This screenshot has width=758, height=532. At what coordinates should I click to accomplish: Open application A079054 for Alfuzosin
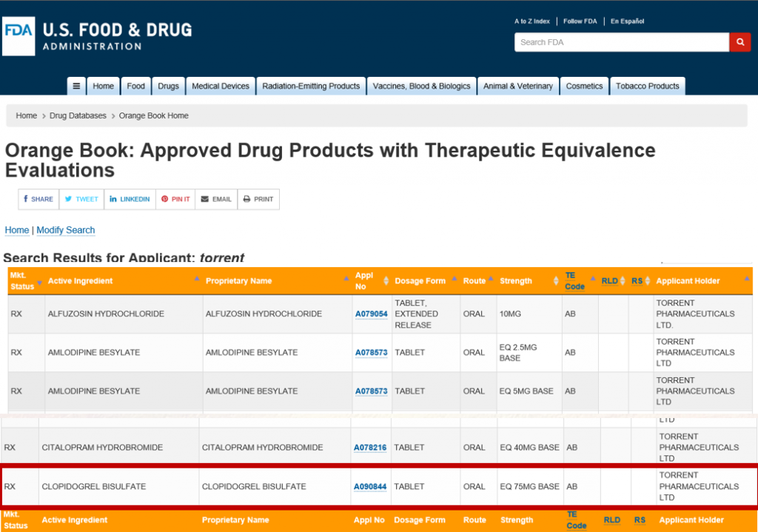pyautogui.click(x=372, y=314)
